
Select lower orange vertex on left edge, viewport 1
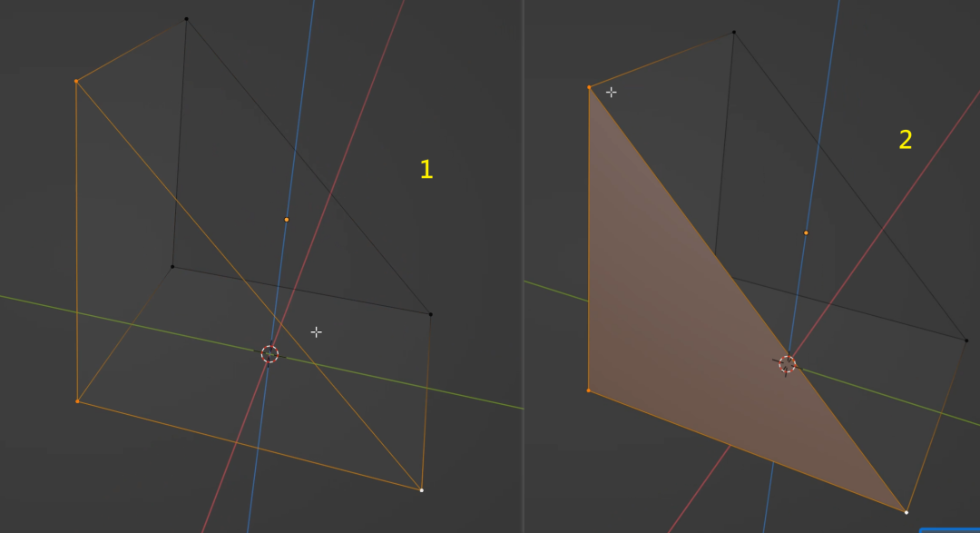pos(77,401)
